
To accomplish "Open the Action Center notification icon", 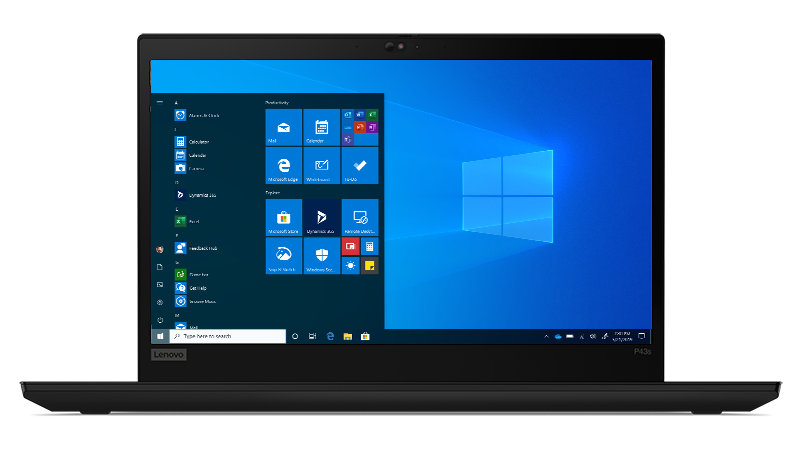I will 642,336.
